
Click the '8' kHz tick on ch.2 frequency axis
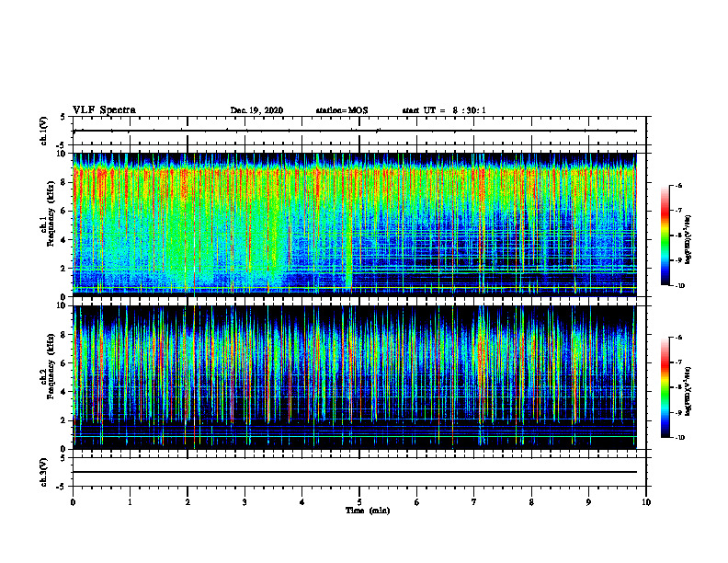(63, 335)
